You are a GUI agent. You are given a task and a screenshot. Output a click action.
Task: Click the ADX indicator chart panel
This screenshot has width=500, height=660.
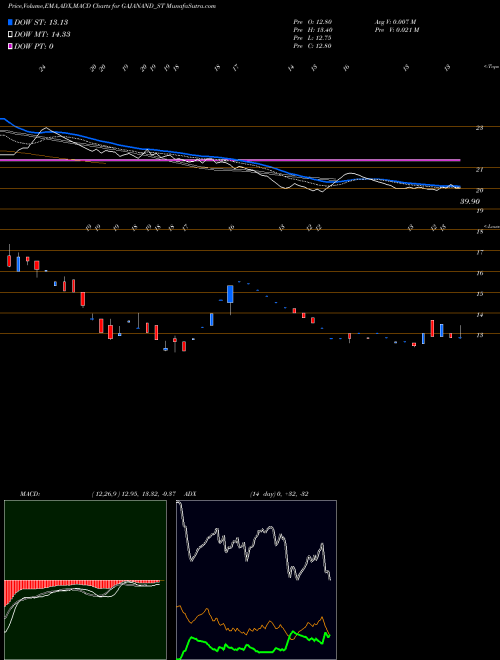point(256,580)
